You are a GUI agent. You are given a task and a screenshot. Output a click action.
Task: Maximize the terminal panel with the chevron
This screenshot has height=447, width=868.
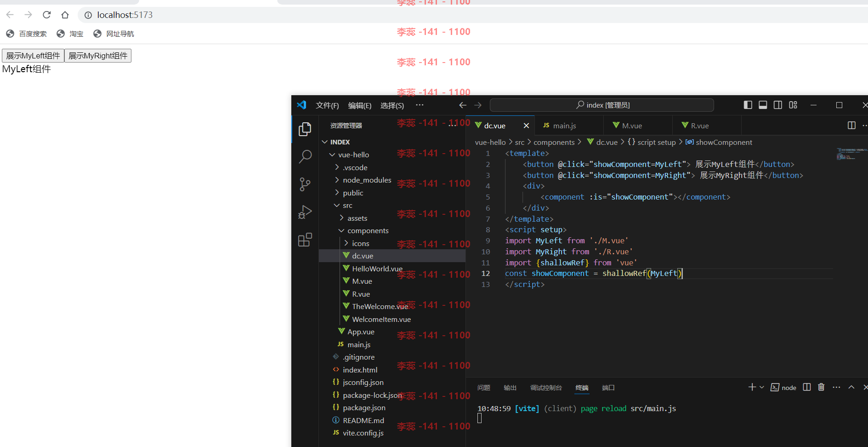(851, 387)
